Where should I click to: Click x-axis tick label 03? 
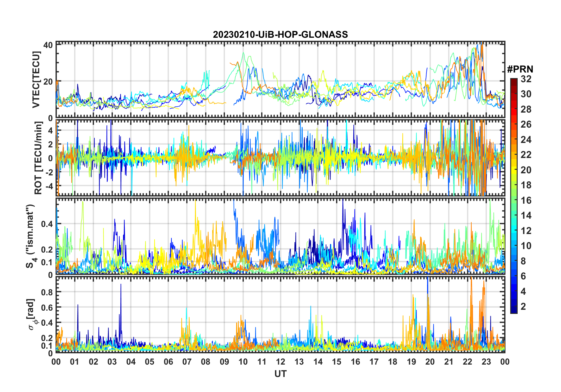pos(112,362)
